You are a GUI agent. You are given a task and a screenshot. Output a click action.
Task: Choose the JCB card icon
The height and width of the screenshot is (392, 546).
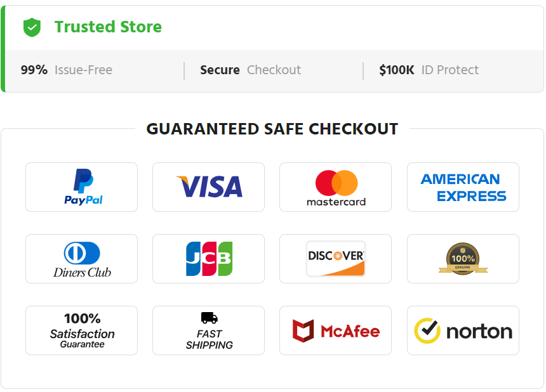pyautogui.click(x=209, y=259)
